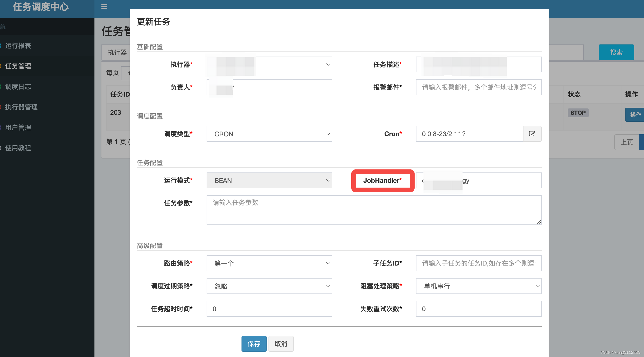644x357 pixels.
Task: Click the 报警邮件 input field
Action: pos(479,87)
